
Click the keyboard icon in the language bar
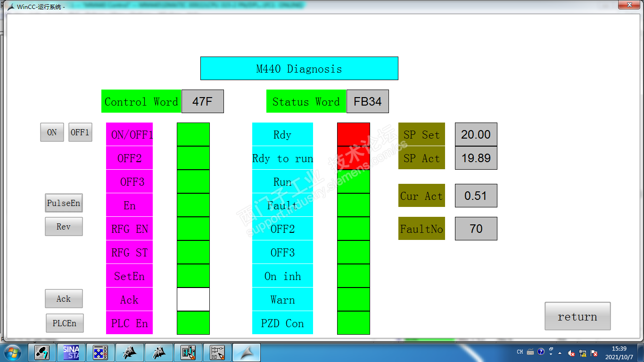(530, 352)
